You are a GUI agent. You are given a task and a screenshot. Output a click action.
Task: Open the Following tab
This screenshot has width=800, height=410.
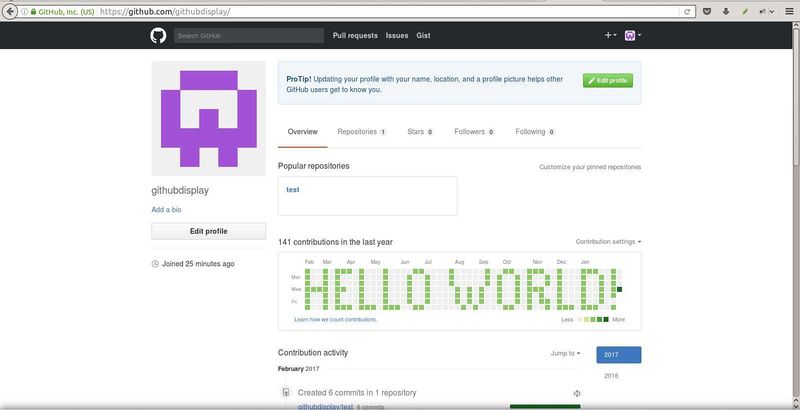pos(535,132)
